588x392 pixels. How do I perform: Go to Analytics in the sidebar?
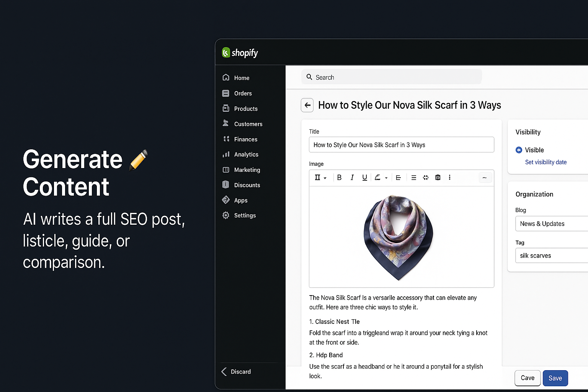[x=246, y=155]
